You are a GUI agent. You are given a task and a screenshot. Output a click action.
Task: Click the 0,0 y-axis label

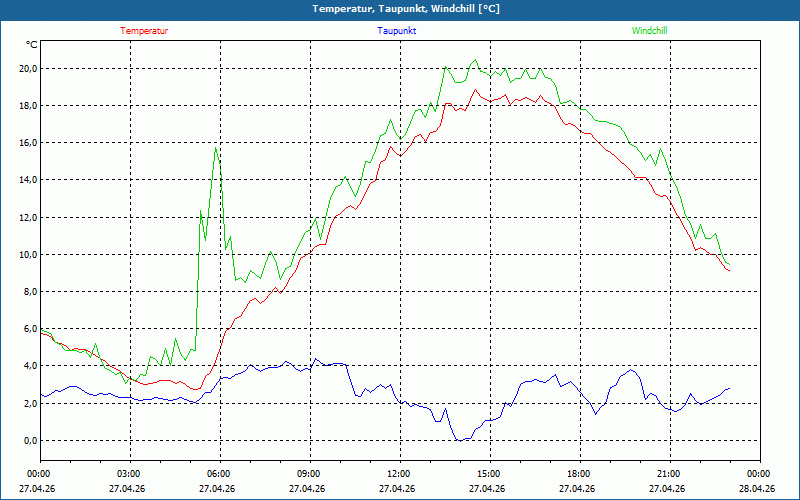(x=29, y=440)
